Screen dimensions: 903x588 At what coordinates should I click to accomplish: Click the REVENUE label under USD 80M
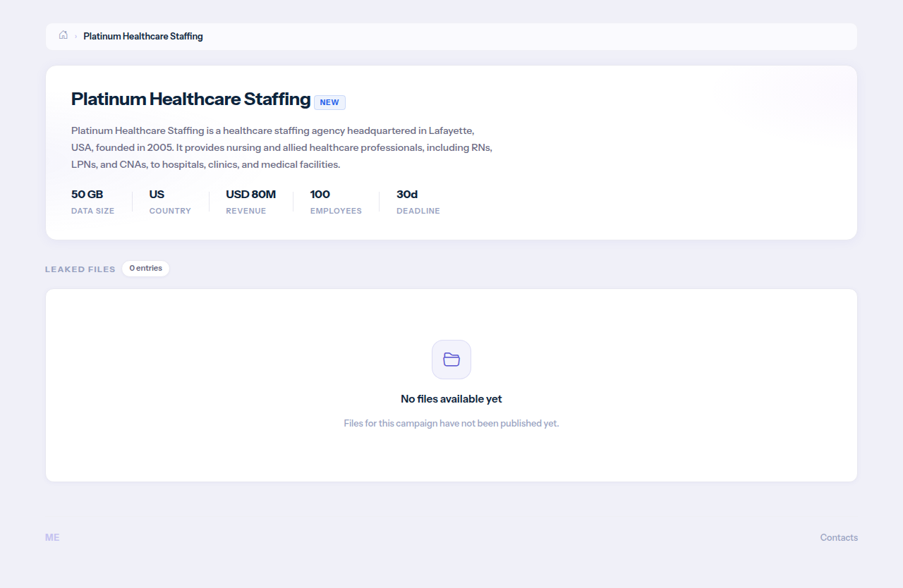[x=246, y=211]
